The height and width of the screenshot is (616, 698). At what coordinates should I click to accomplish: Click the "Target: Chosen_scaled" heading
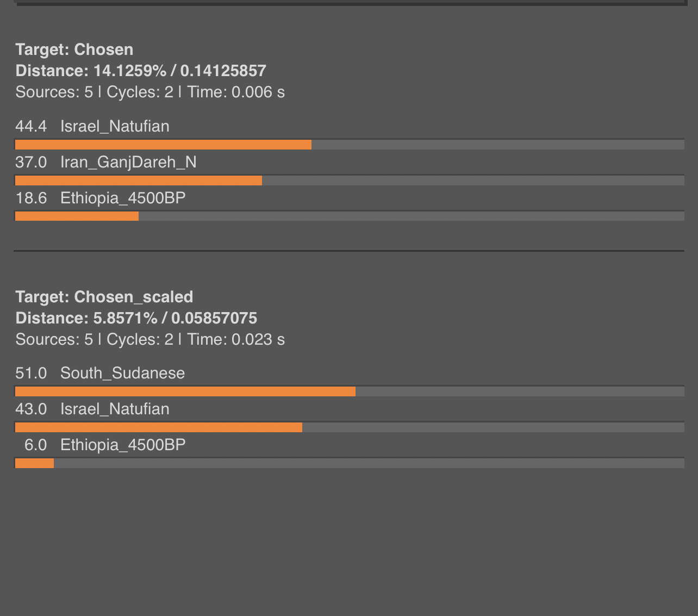104,297
